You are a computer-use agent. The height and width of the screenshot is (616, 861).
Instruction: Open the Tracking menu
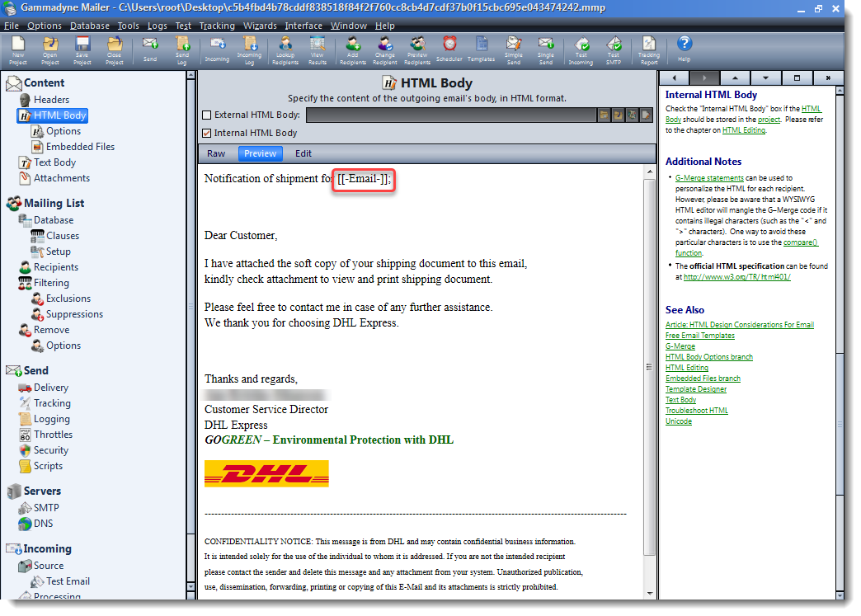click(x=217, y=26)
